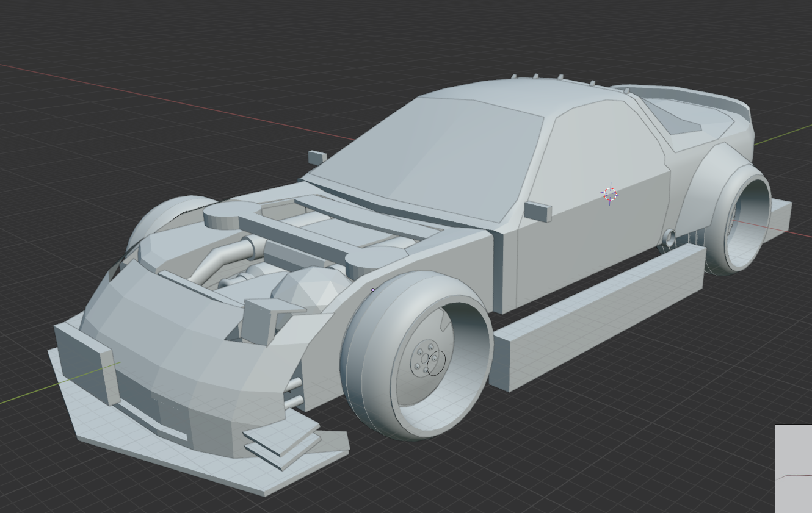Click the reference image thumbnail in corner

coord(794,468)
